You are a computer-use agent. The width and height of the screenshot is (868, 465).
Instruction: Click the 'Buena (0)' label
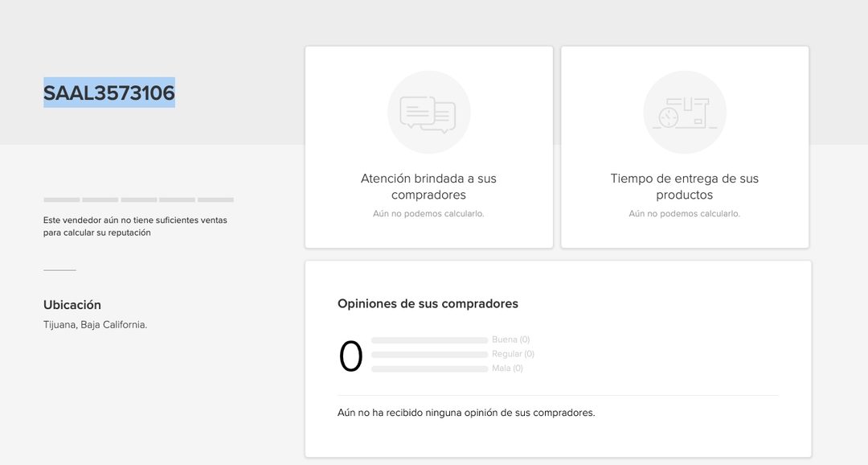pos(510,339)
